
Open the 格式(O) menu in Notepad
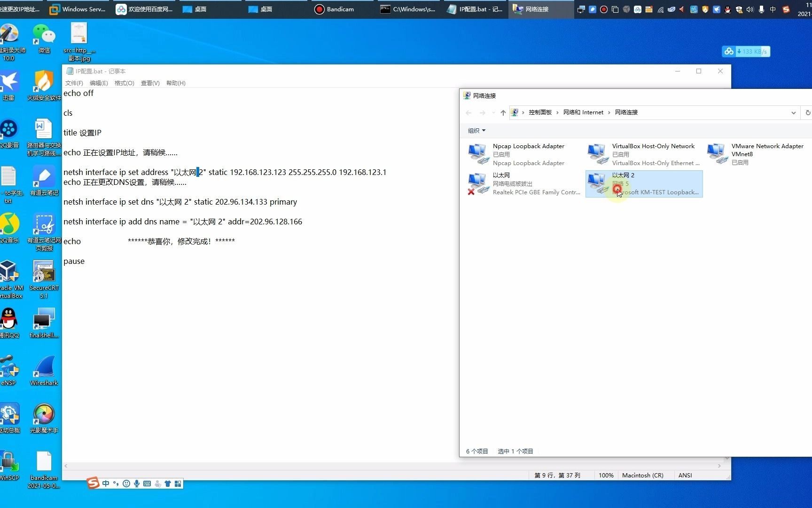click(x=125, y=83)
